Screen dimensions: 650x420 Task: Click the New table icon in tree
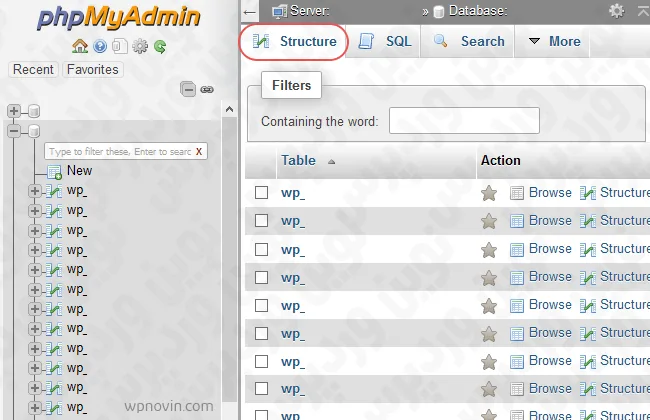[54, 171]
